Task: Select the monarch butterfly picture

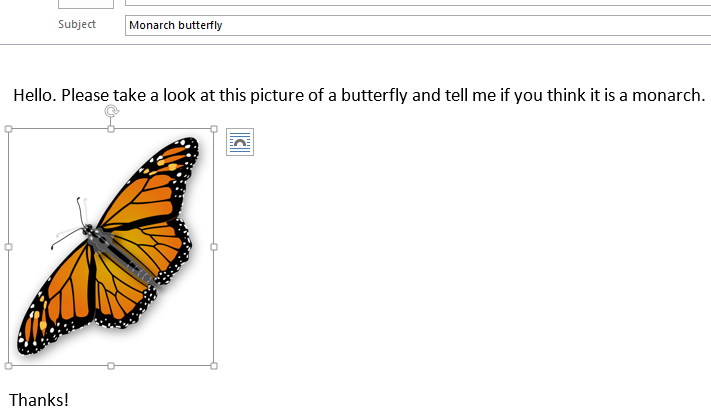Action: pyautogui.click(x=110, y=247)
